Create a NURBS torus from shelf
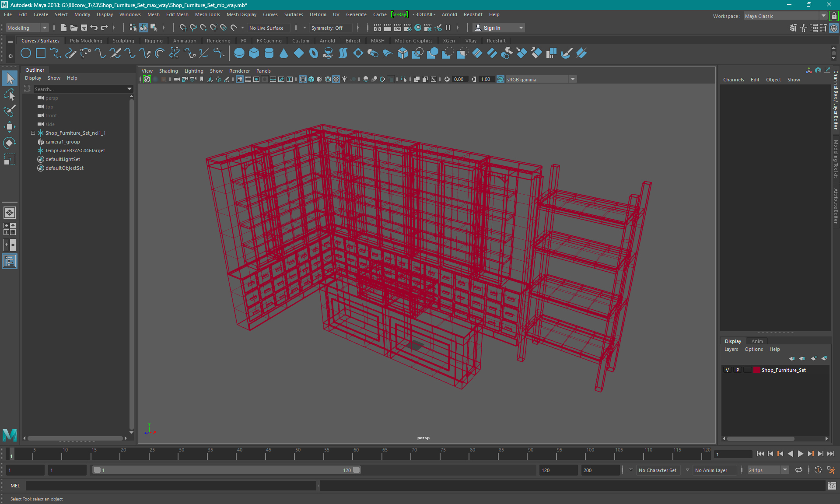Image resolution: width=840 pixels, height=504 pixels. coord(314,53)
